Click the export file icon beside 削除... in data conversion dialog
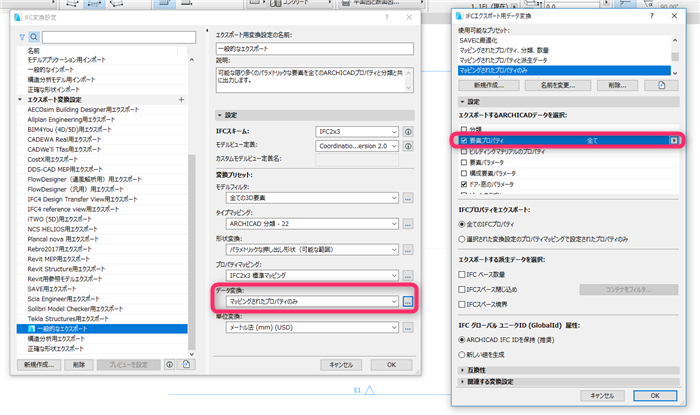The height and width of the screenshot is (415, 700). tap(661, 85)
